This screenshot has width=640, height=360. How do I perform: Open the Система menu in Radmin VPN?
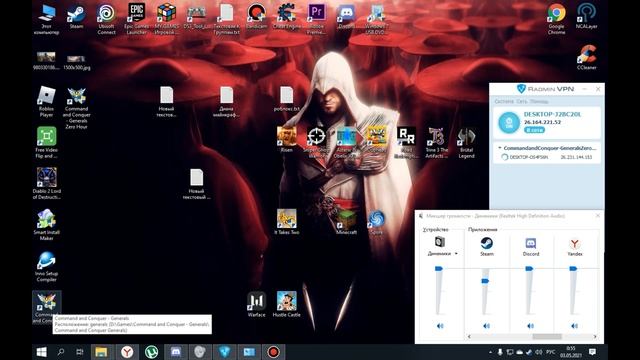pyautogui.click(x=504, y=101)
